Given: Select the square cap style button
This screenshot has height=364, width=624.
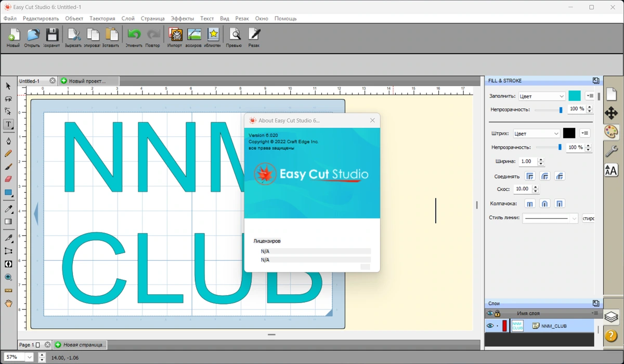Looking at the screenshot, I should 560,204.
